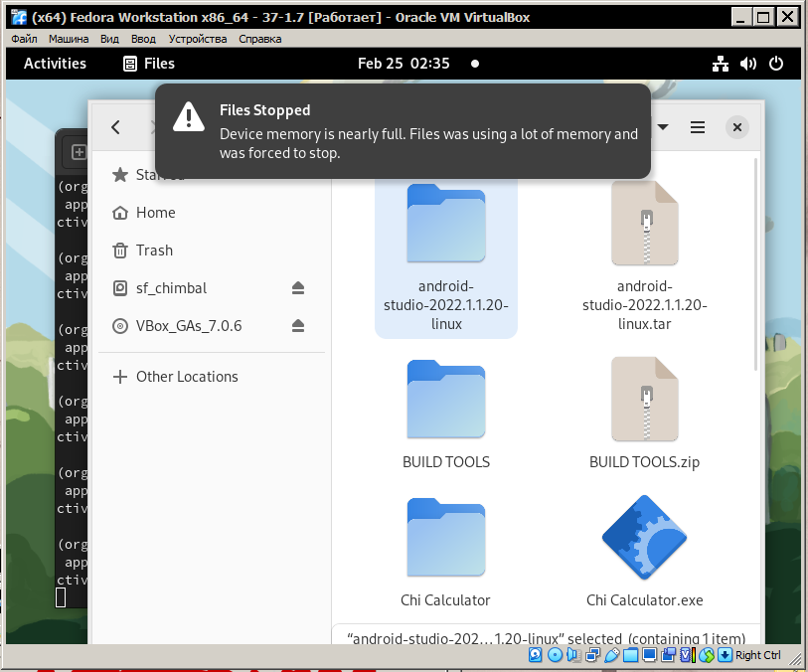Click the sf_chimbal drive icon
Image resolution: width=808 pixels, height=672 pixels.
tap(120, 288)
